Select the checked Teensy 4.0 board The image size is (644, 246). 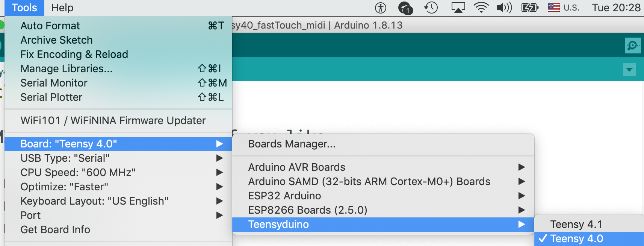(x=589, y=238)
